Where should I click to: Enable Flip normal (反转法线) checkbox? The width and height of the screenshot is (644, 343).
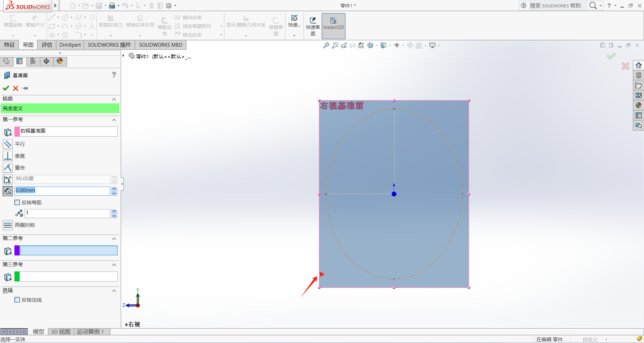[17, 300]
